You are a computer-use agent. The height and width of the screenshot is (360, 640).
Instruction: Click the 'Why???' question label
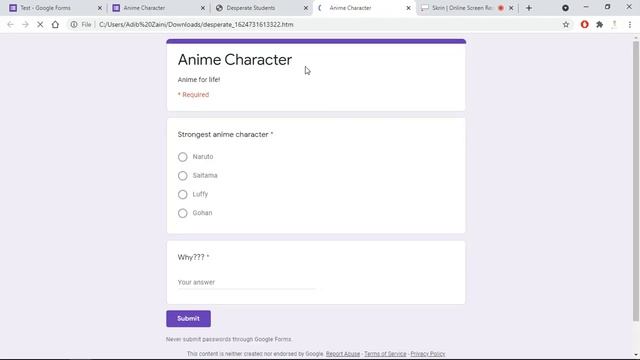pos(191,257)
